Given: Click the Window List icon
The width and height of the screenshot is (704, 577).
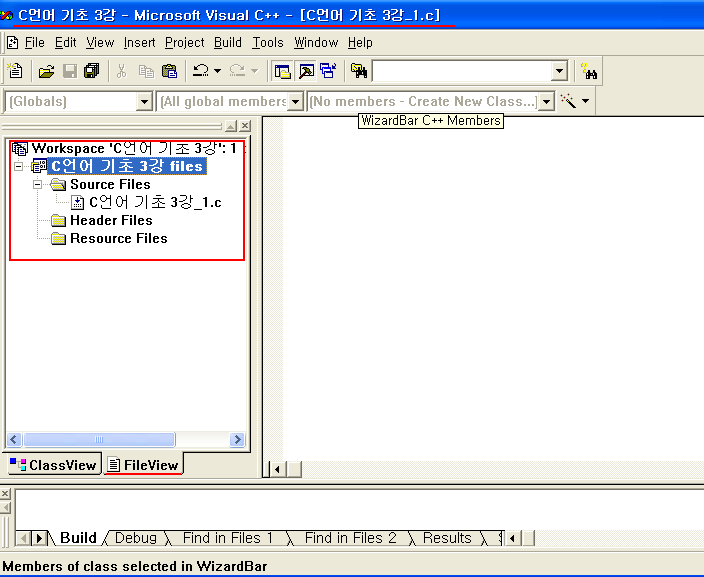Looking at the screenshot, I should click(x=328, y=71).
